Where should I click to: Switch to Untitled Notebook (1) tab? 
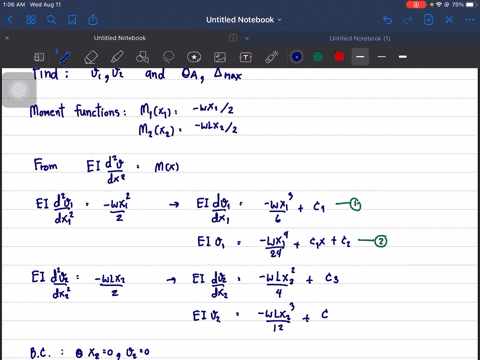[360, 38]
